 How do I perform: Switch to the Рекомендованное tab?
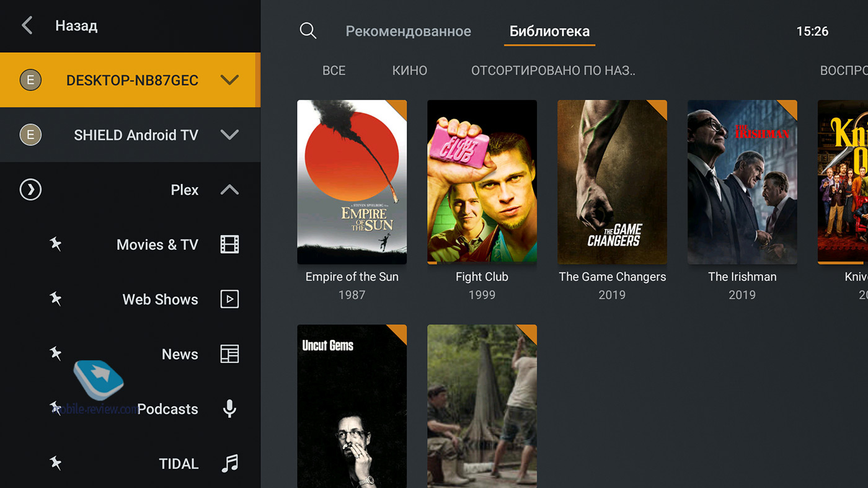(x=408, y=31)
